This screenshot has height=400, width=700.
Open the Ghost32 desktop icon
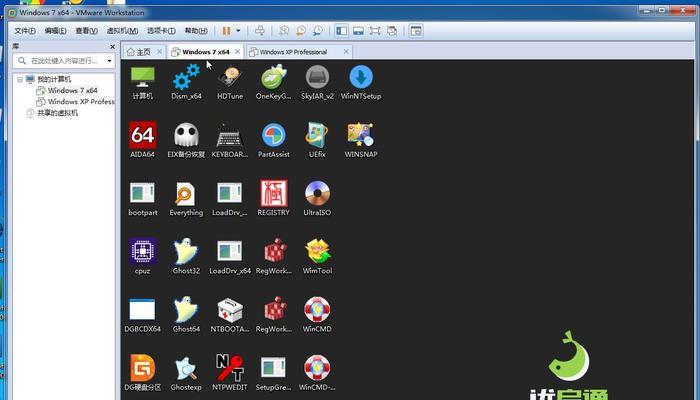click(x=186, y=257)
